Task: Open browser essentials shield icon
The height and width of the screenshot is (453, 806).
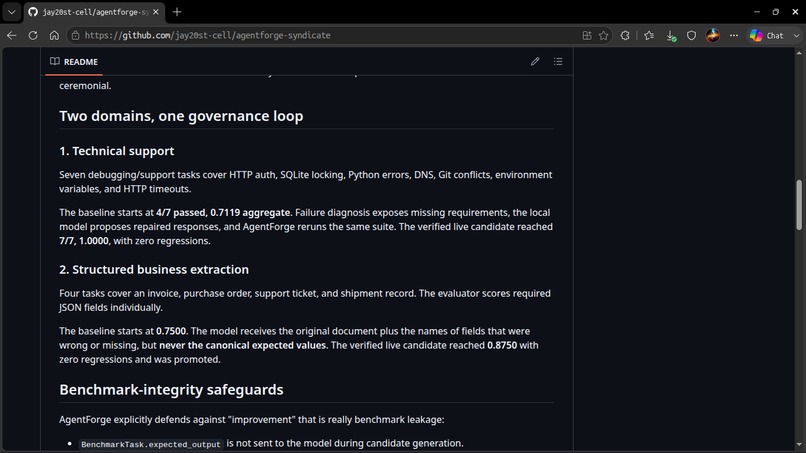Action: [x=691, y=35]
